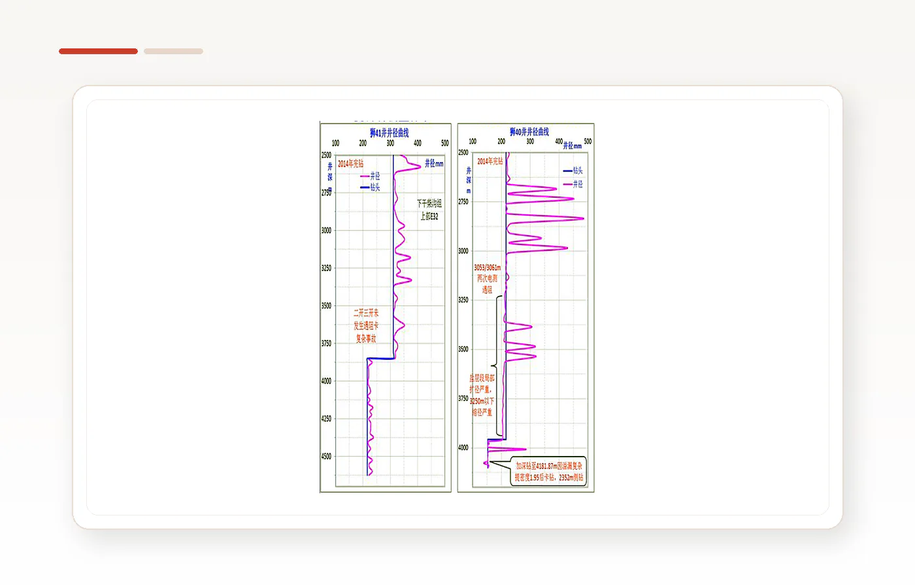Screen dimensions: 915x588
Task: Select 2014年完钻 label in the 狮40 chart
Action: point(490,161)
